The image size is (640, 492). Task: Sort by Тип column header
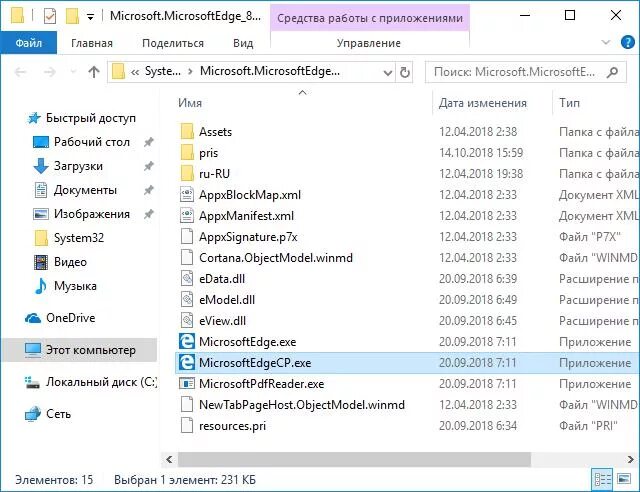click(569, 103)
